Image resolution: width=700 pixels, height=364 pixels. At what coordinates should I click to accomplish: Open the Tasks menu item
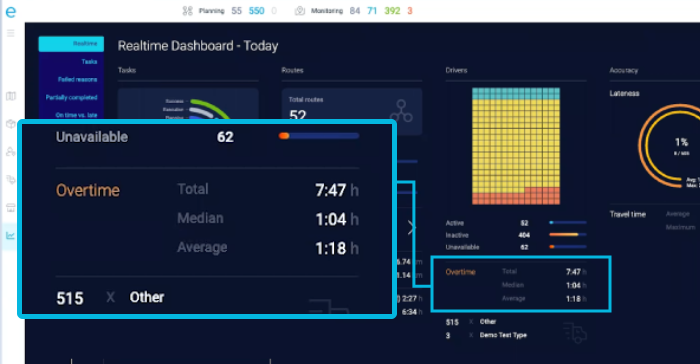click(x=89, y=62)
